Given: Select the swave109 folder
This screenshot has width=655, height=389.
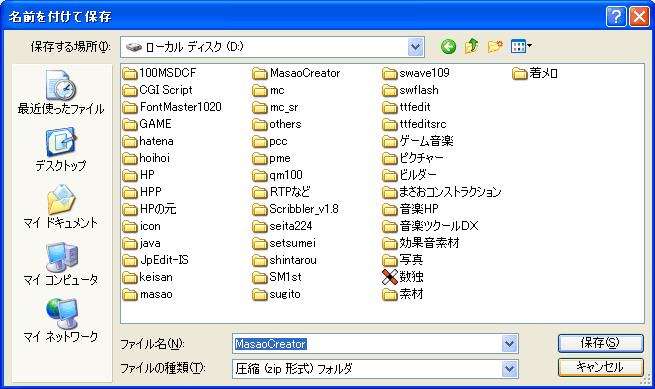Looking at the screenshot, I should 416,73.
